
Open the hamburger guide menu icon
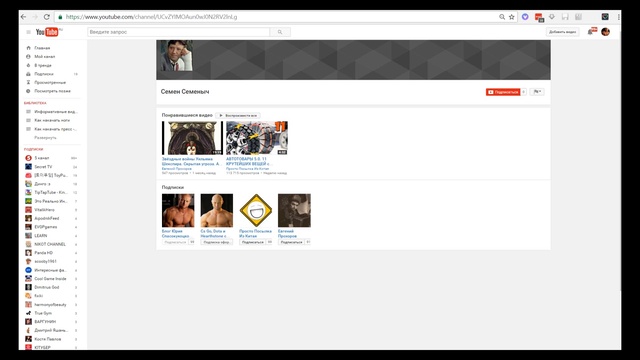pos(28,32)
